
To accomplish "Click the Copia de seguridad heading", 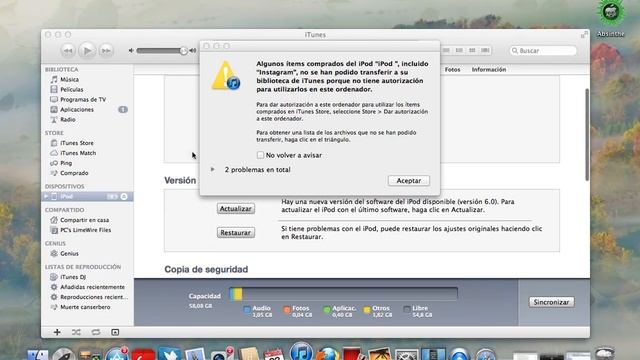I will pyautogui.click(x=206, y=269).
